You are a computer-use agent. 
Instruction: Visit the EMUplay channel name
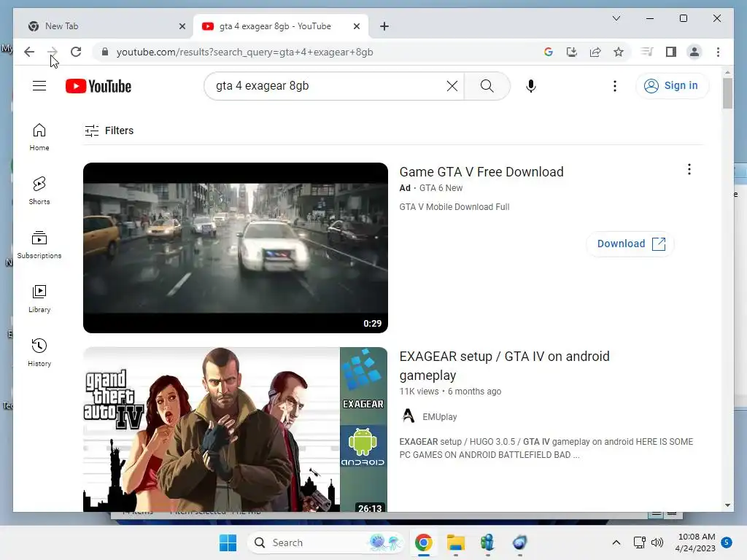(439, 417)
